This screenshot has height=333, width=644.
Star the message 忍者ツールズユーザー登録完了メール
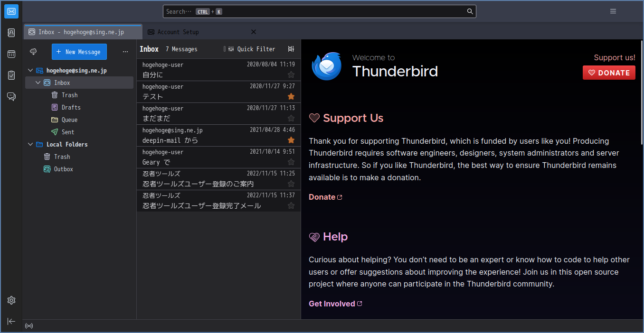[x=291, y=205]
